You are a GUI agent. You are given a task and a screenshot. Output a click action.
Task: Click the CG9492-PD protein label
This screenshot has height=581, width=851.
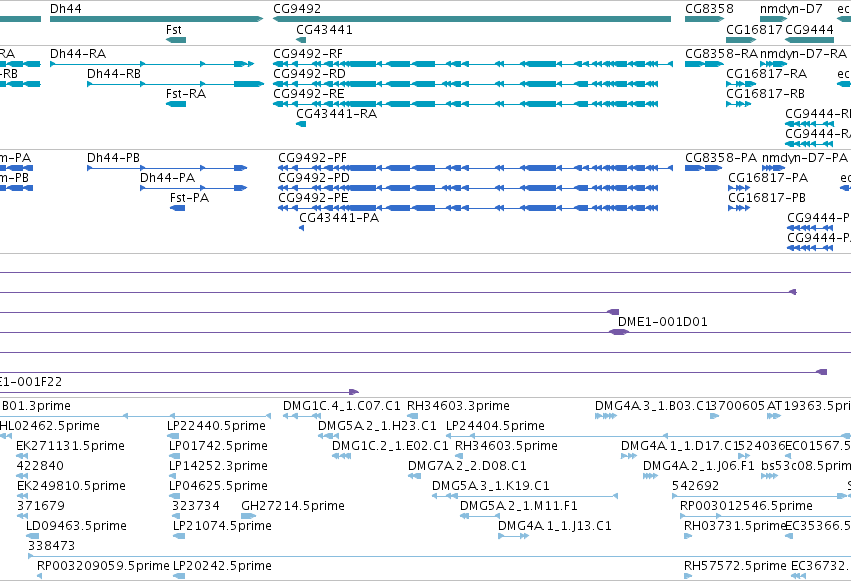[x=314, y=178]
